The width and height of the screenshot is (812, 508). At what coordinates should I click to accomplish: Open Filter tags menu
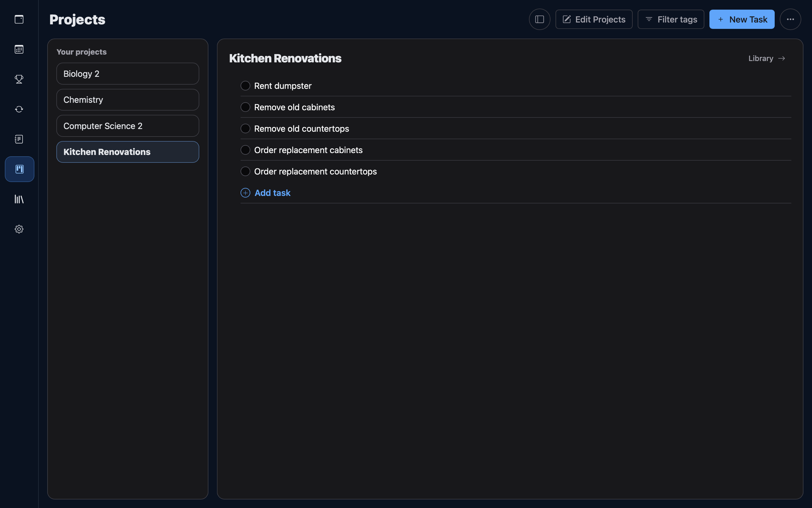pyautogui.click(x=671, y=19)
